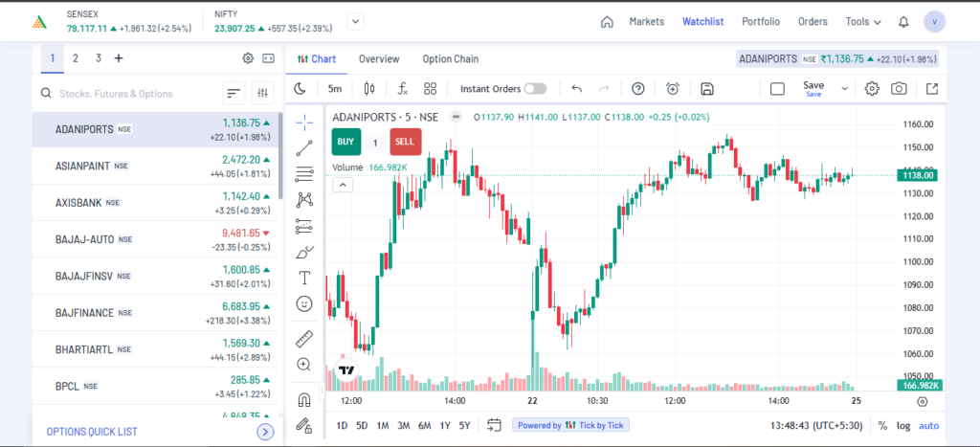Select the crosshair cursor tool
Screen dimensions: 980x447
304,123
